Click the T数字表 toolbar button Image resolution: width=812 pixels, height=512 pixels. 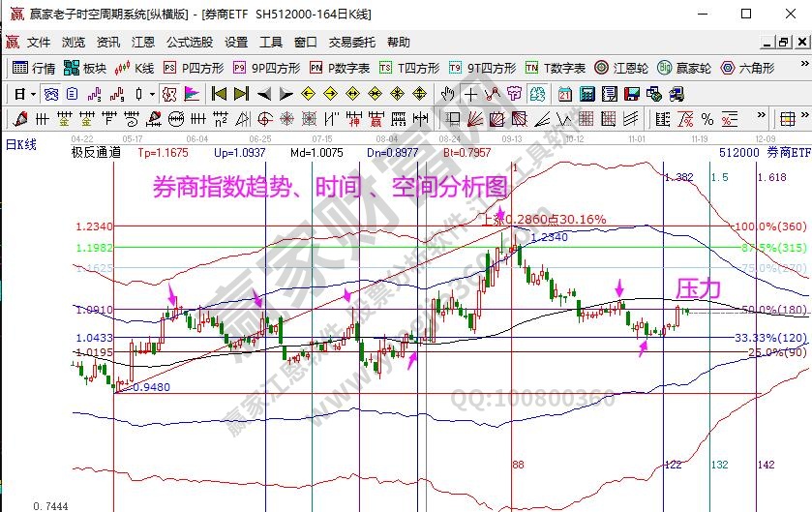click(556, 68)
